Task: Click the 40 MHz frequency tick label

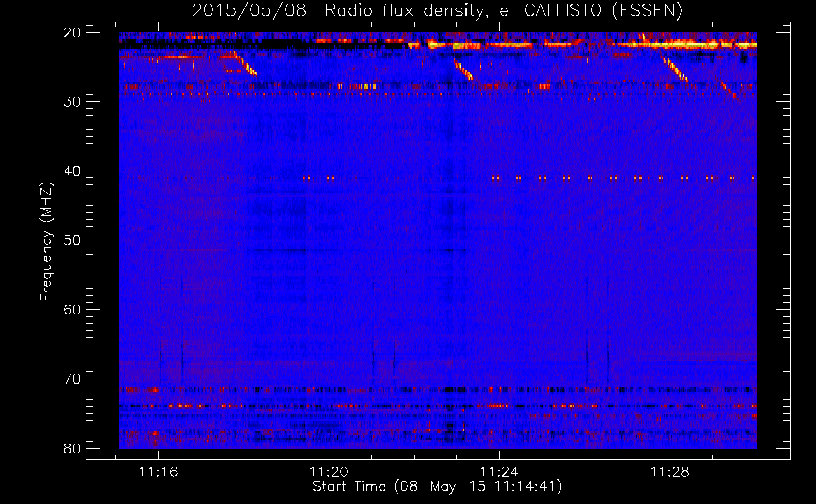Action: click(x=72, y=171)
